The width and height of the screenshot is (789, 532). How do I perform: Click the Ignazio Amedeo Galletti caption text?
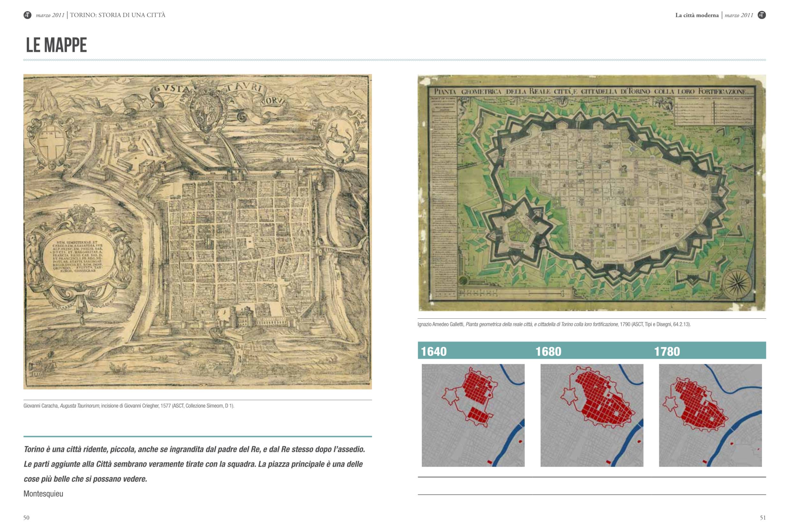554,324
